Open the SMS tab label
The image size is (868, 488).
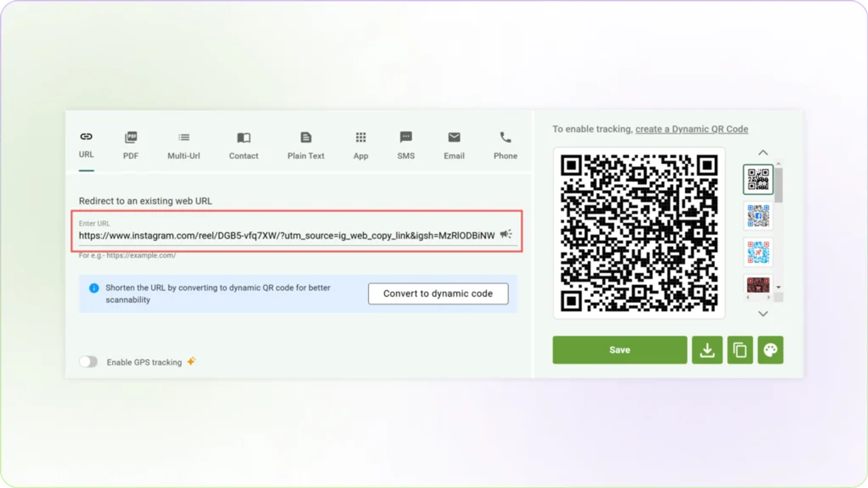pos(406,156)
